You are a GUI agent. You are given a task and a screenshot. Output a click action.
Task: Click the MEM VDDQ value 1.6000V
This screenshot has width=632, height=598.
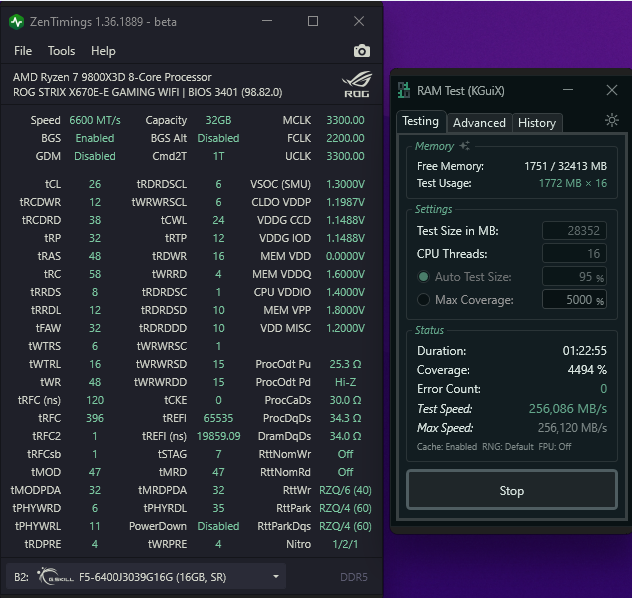coord(345,274)
